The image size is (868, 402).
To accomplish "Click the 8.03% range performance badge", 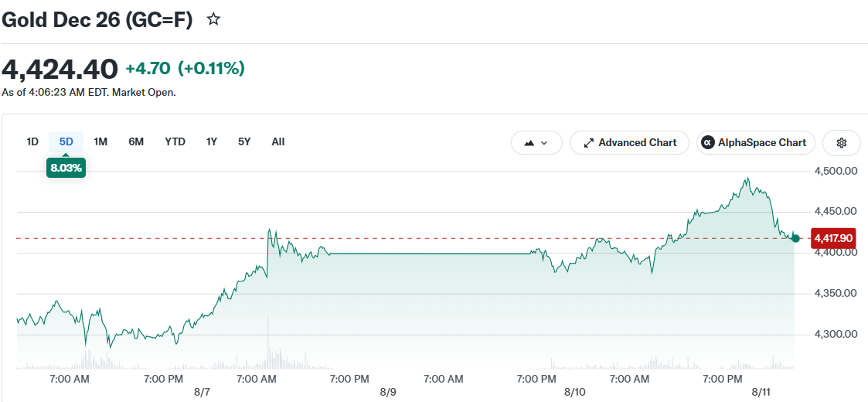I will point(66,168).
